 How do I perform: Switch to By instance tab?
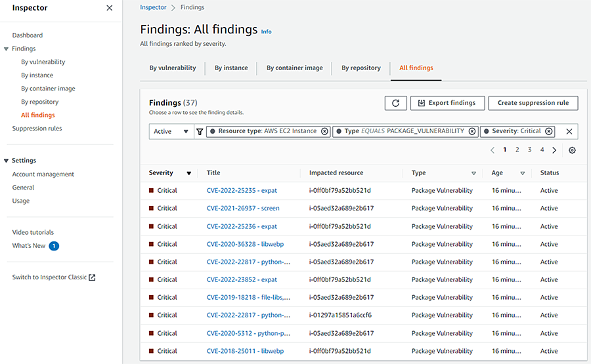[231, 68]
